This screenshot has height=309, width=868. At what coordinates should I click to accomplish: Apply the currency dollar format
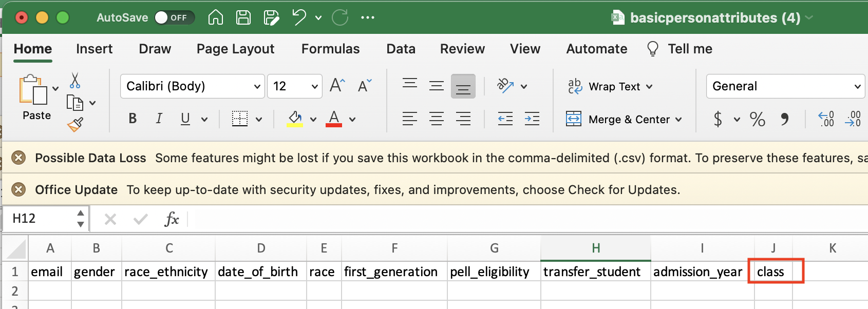718,119
